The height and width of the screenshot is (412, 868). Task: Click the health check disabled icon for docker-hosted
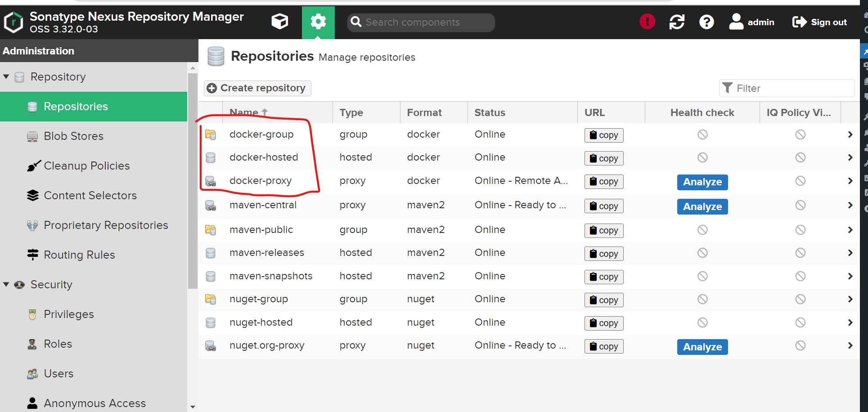[702, 157]
